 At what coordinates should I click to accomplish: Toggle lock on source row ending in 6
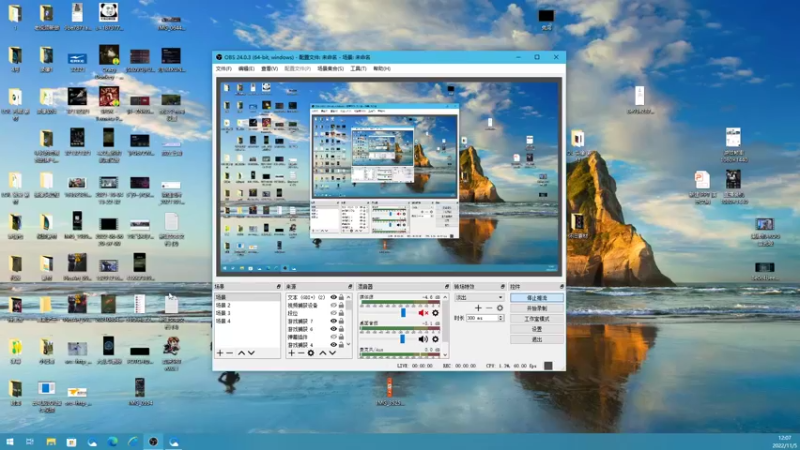341,329
